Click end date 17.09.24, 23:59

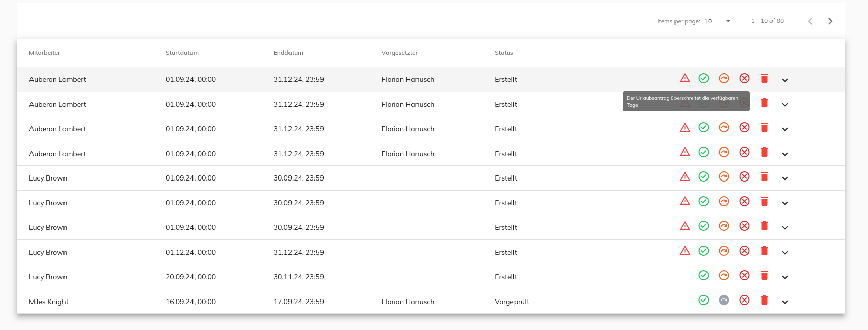coord(299,302)
